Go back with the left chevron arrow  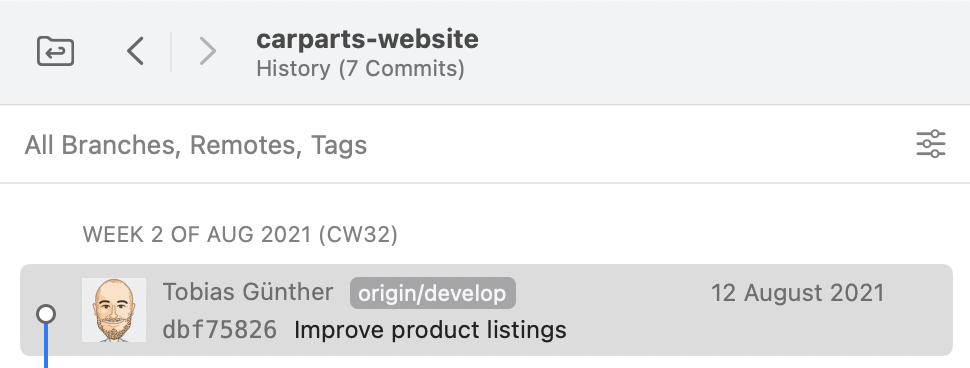135,51
